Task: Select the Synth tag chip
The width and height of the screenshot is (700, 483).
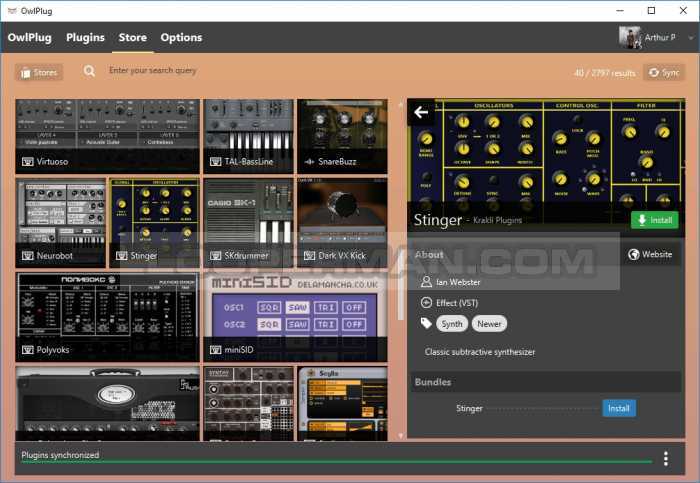Action: click(x=453, y=323)
